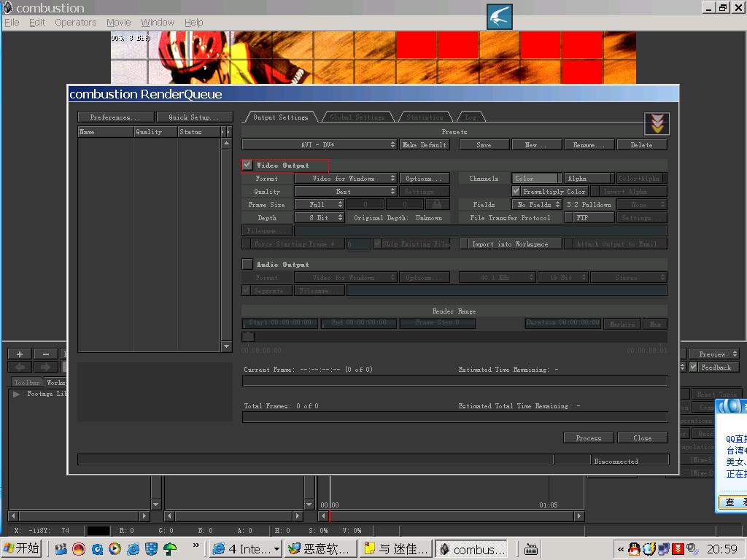The height and width of the screenshot is (560, 747).
Task: Launch Internet Explorer from quick launch
Action: [133, 549]
